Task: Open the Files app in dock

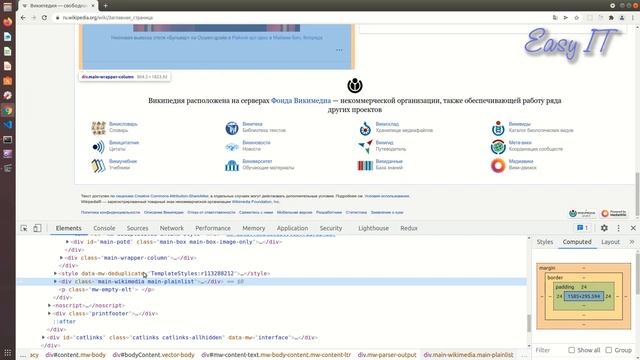Action: tap(7, 7)
